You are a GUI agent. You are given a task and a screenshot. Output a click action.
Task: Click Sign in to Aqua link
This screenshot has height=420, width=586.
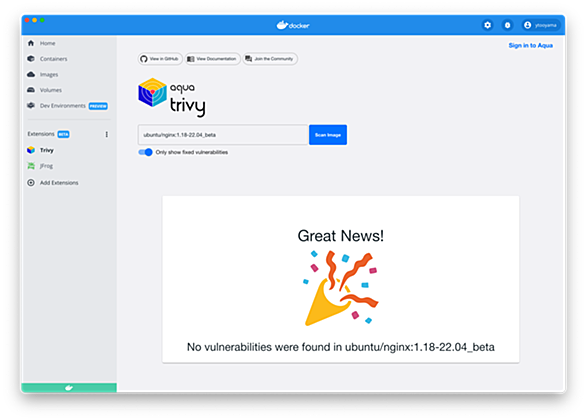click(x=531, y=46)
